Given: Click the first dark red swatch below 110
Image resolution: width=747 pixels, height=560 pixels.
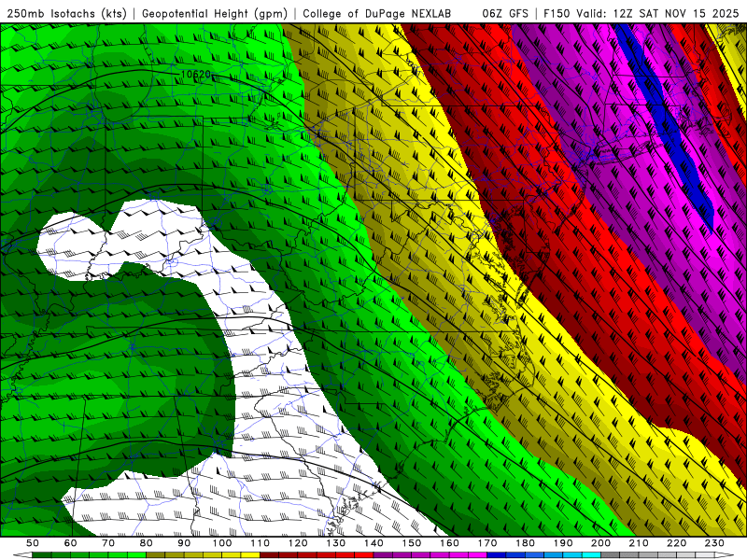Looking at the screenshot, I should tap(269, 554).
